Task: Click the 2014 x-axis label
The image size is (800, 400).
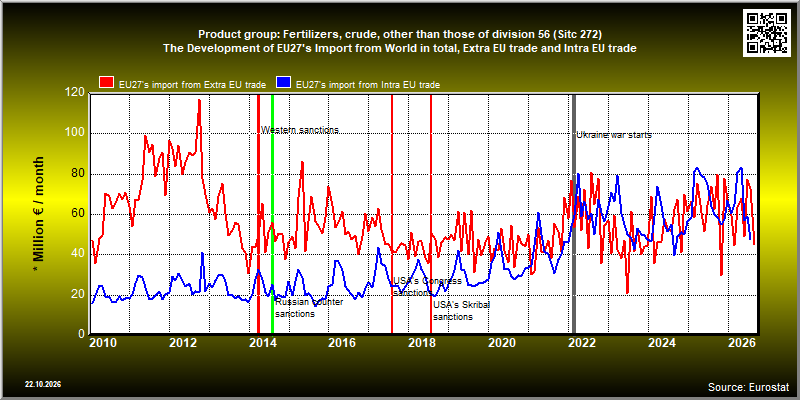Action: 262,343
